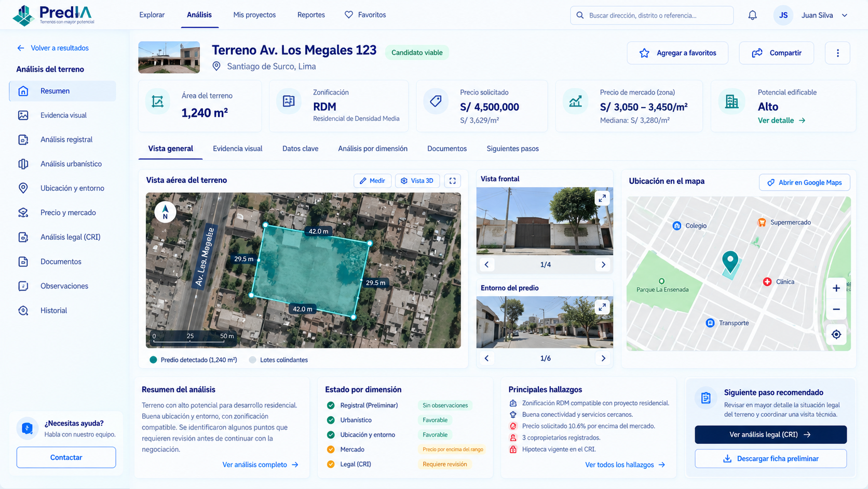The height and width of the screenshot is (489, 868).
Task: Recenter the map to current location
Action: pyautogui.click(x=836, y=334)
